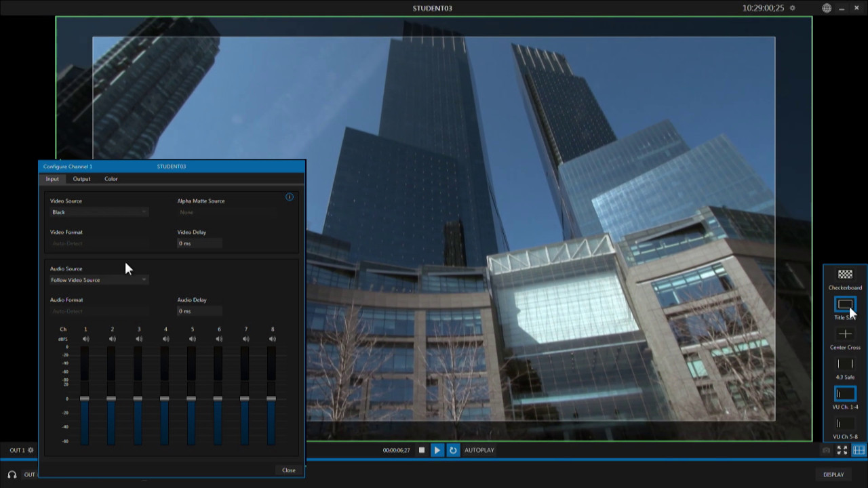
Task: Open the DISPLAY menu
Action: (833, 474)
